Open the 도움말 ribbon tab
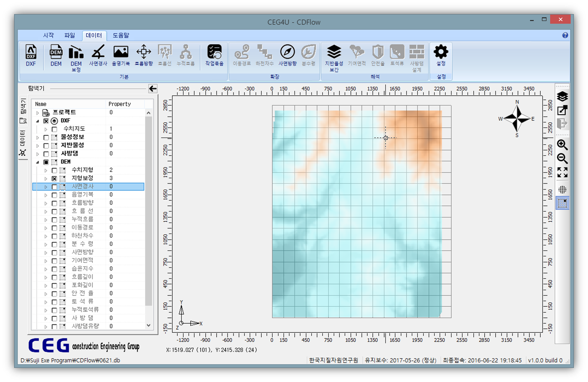The height and width of the screenshot is (382, 588). pyautogui.click(x=121, y=35)
